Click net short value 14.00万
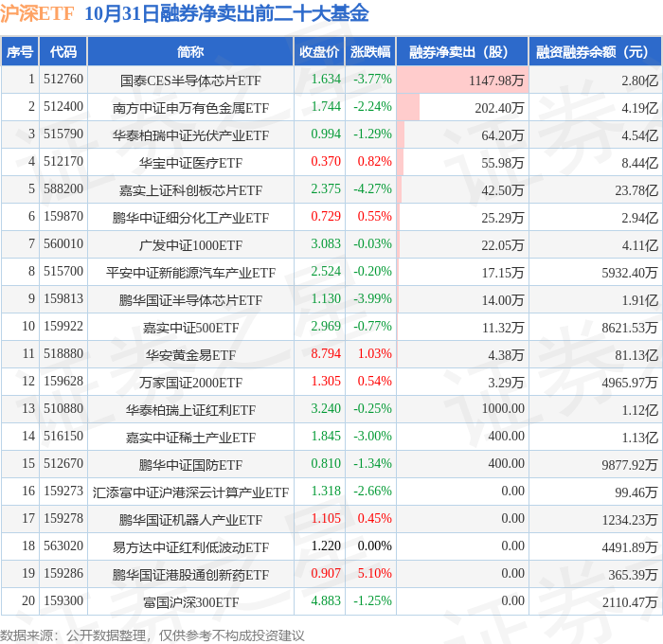The image size is (663, 644). [x=502, y=300]
